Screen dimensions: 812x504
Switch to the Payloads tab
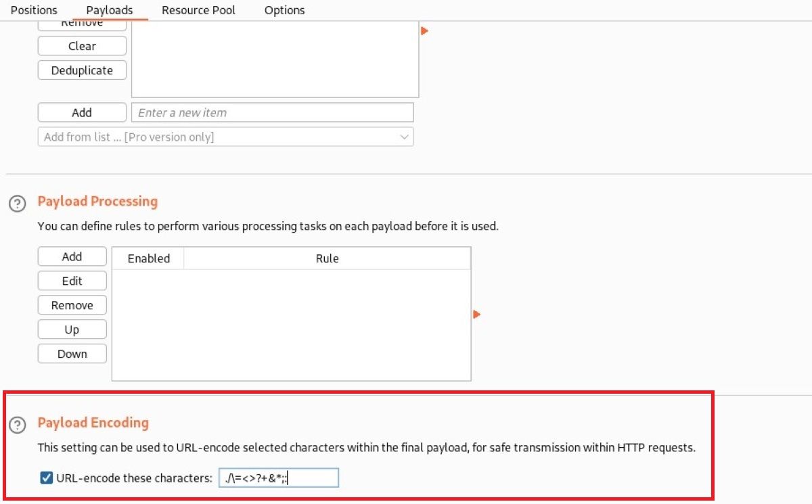[x=109, y=10]
